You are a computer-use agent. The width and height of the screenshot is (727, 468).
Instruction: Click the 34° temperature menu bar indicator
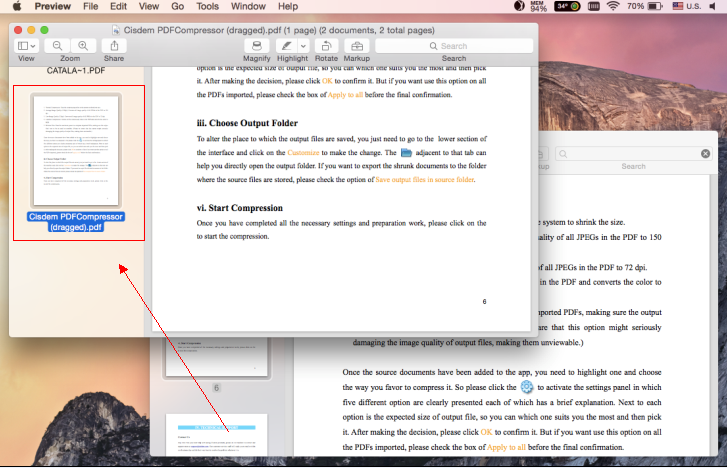coord(567,6)
